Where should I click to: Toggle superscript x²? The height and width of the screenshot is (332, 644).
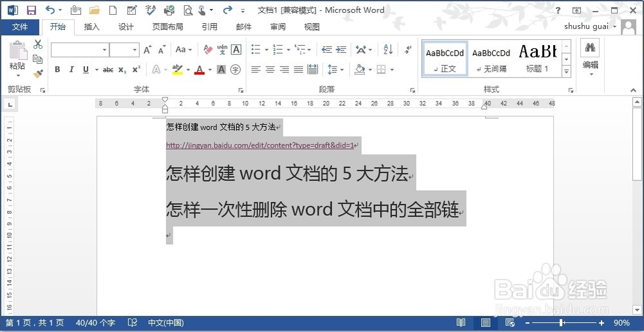[x=137, y=70]
